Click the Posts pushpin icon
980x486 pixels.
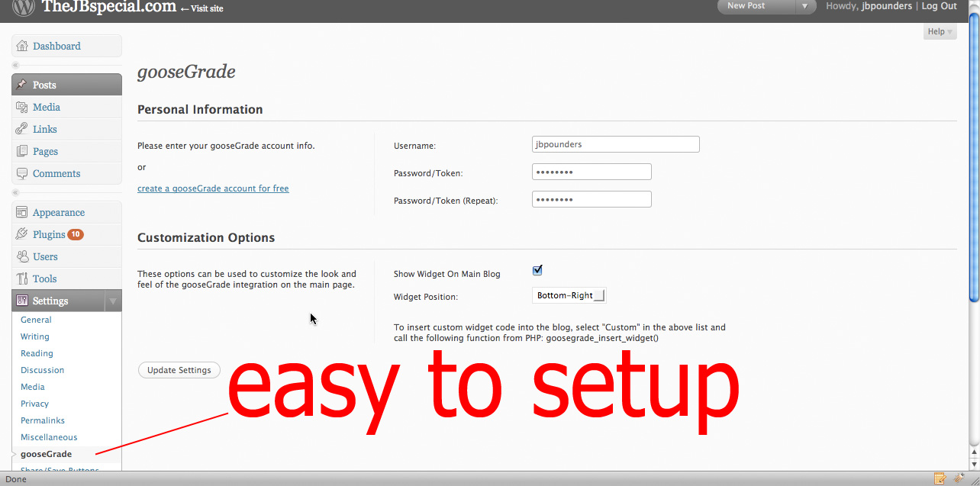click(x=22, y=85)
